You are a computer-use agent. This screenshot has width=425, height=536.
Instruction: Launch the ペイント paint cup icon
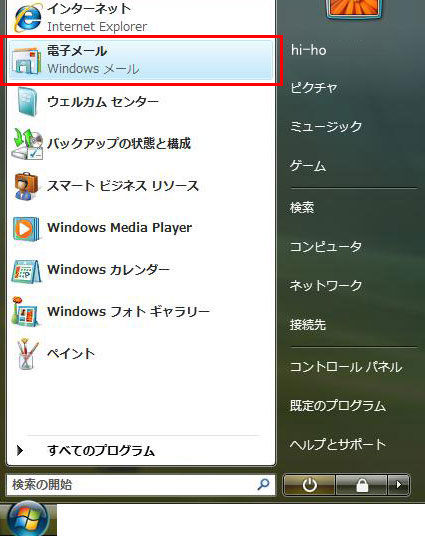point(27,354)
